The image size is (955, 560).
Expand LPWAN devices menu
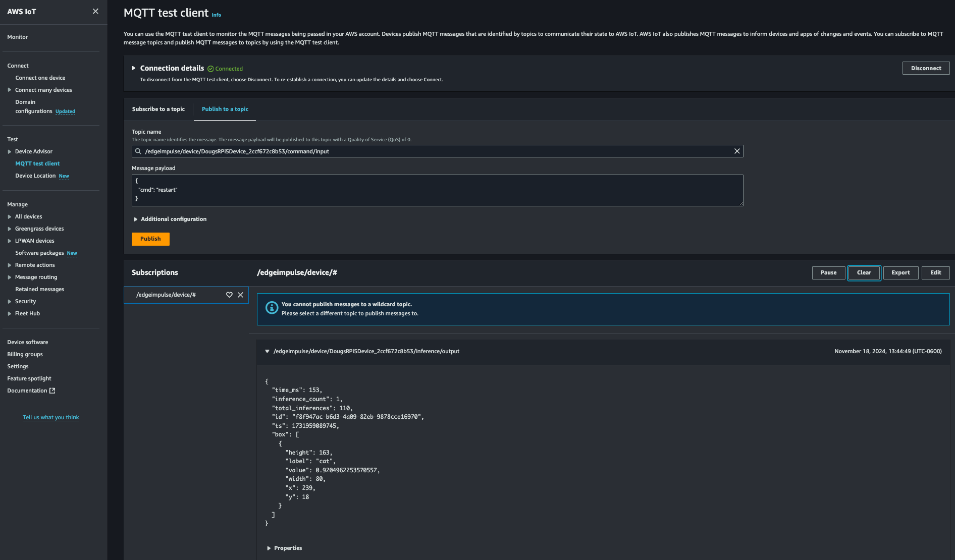9,241
